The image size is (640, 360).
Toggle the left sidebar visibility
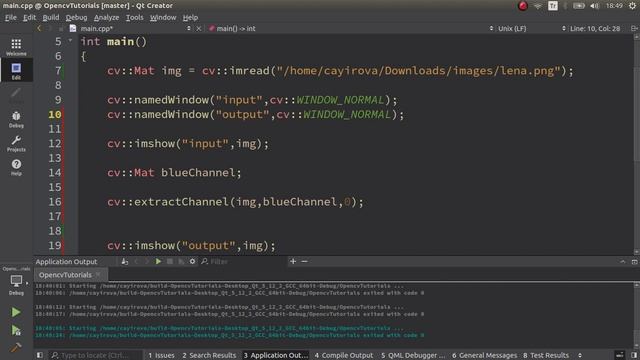40,355
